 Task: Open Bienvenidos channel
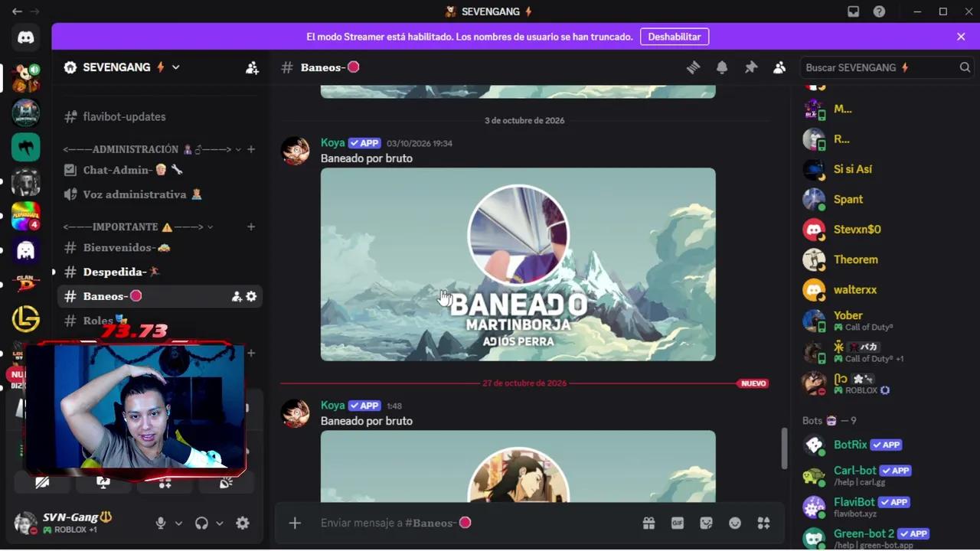(x=159, y=248)
